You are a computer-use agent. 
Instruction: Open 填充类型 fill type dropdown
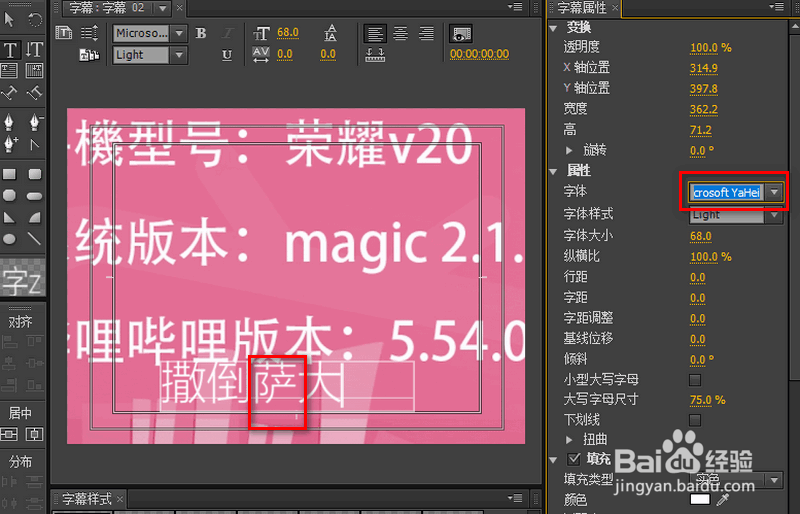[x=774, y=480]
